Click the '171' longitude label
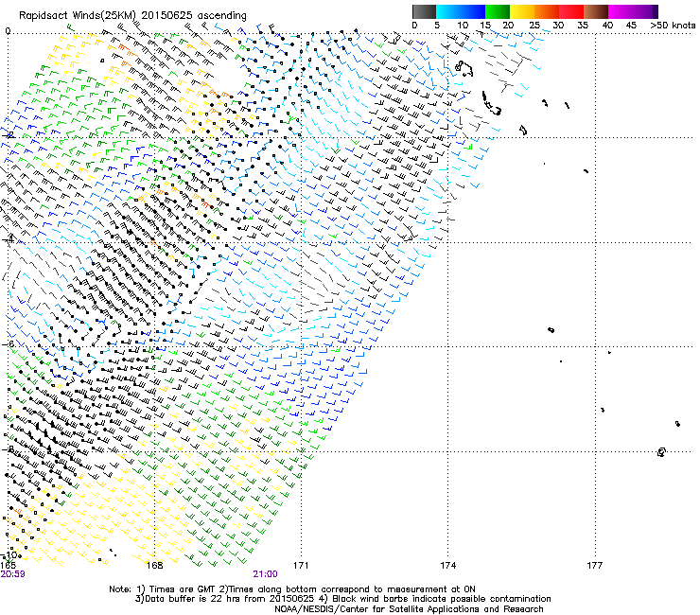This screenshot has height=615, width=700. coord(301,565)
